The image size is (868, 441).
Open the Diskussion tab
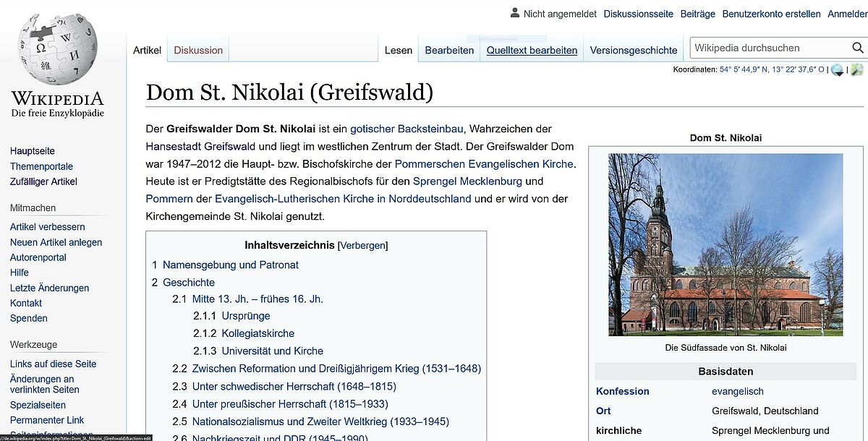pos(198,50)
